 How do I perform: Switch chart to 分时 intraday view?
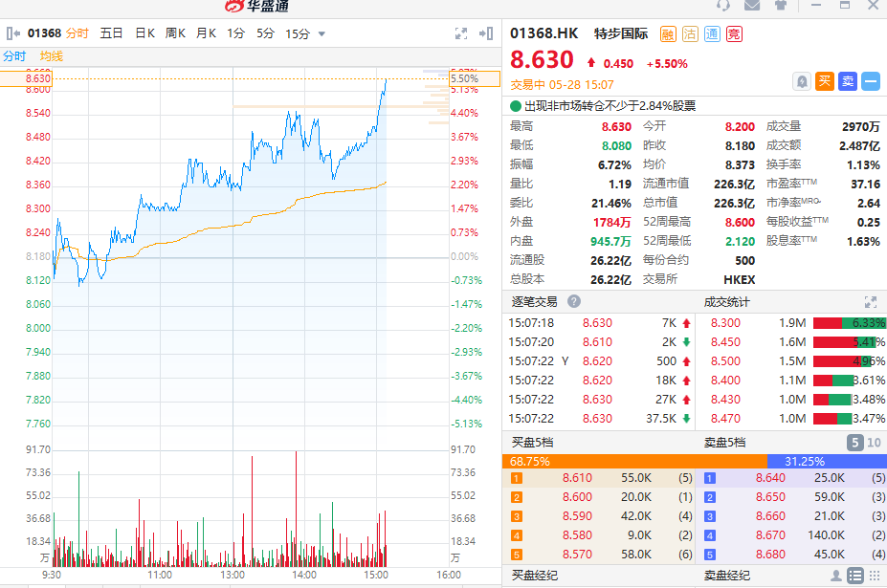77,33
